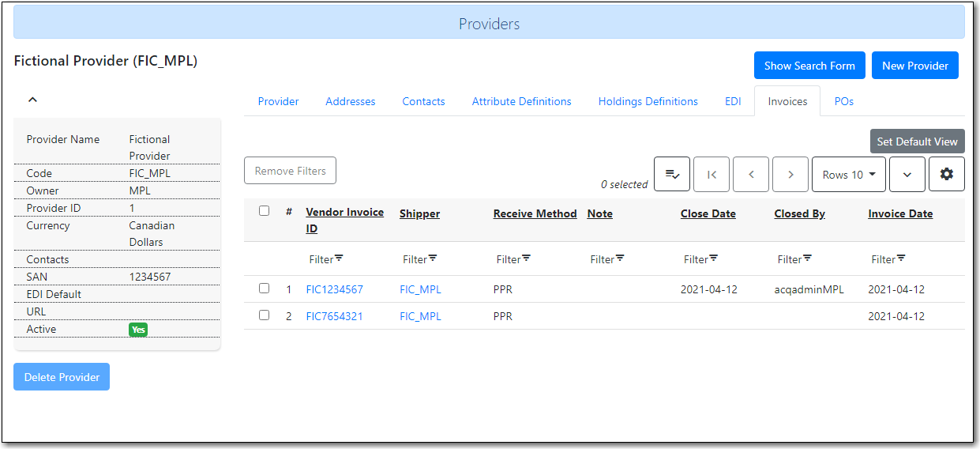Open Receive Method column filter
The width and height of the screenshot is (980, 449).
[513, 259]
